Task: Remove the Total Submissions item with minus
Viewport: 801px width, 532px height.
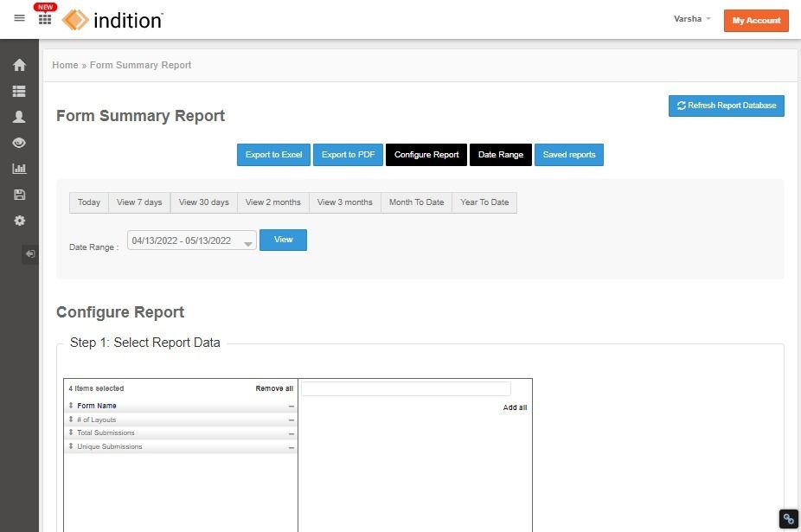Action: point(292,433)
